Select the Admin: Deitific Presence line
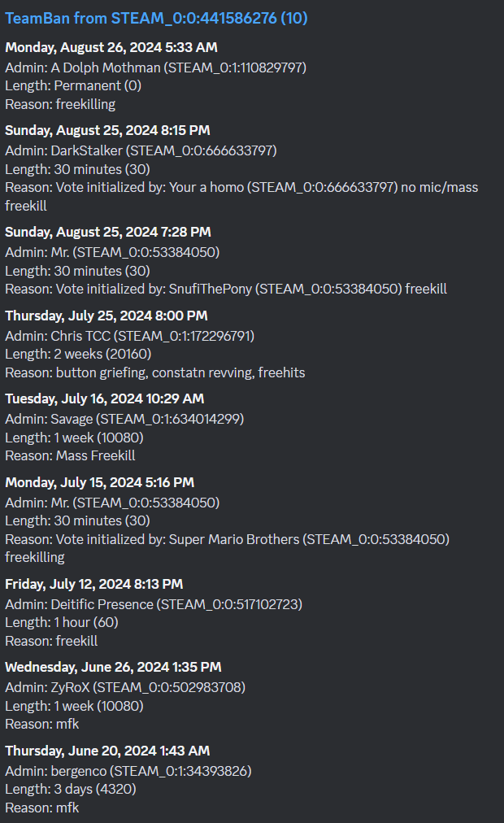 154,605
